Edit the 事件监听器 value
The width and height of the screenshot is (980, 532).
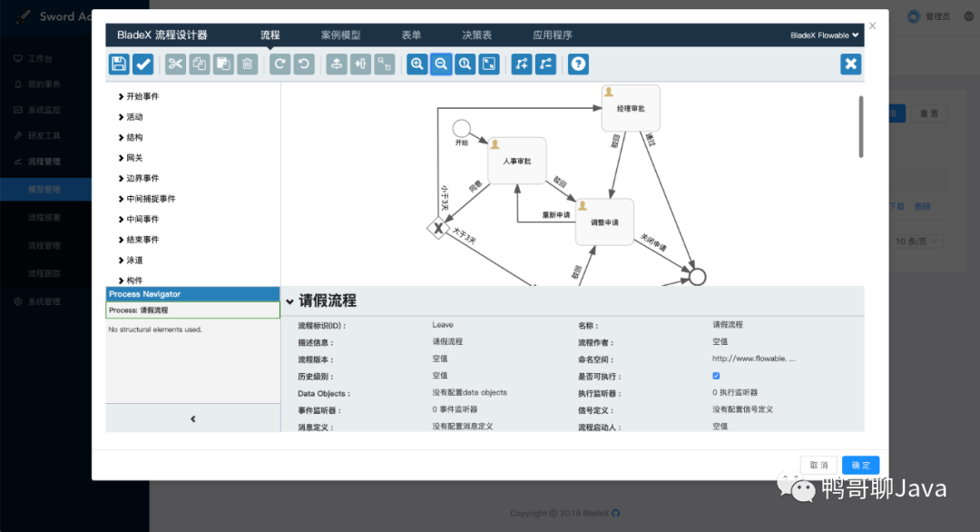tap(455, 409)
